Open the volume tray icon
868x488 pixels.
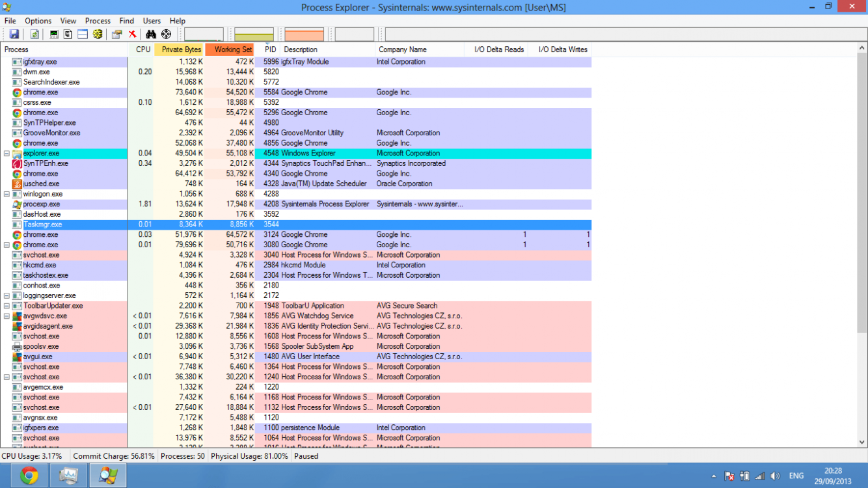pyautogui.click(x=774, y=476)
